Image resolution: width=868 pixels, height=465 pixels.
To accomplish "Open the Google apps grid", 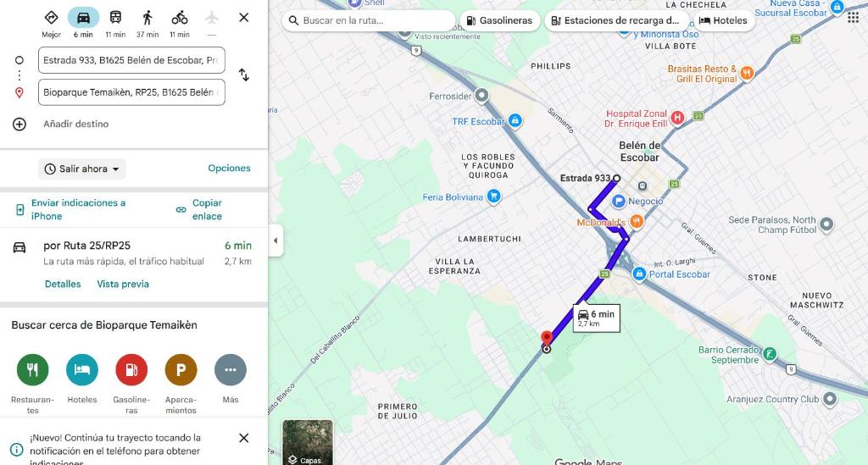I will pos(853,19).
